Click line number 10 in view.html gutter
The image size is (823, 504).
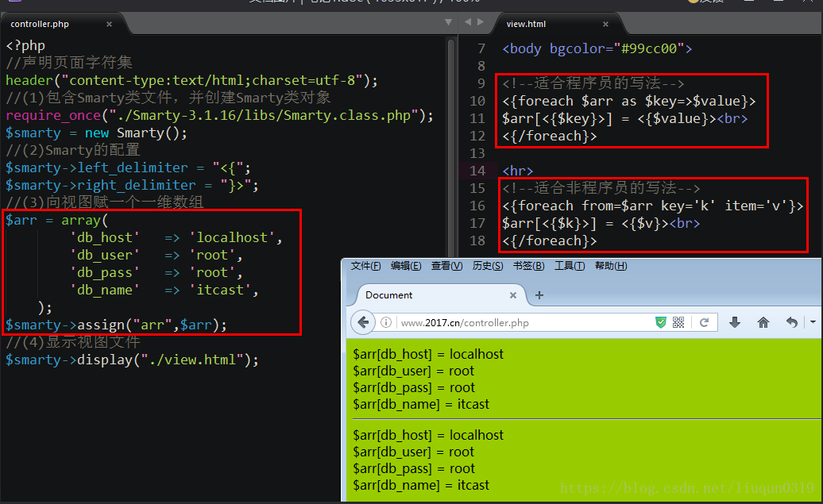point(477,102)
